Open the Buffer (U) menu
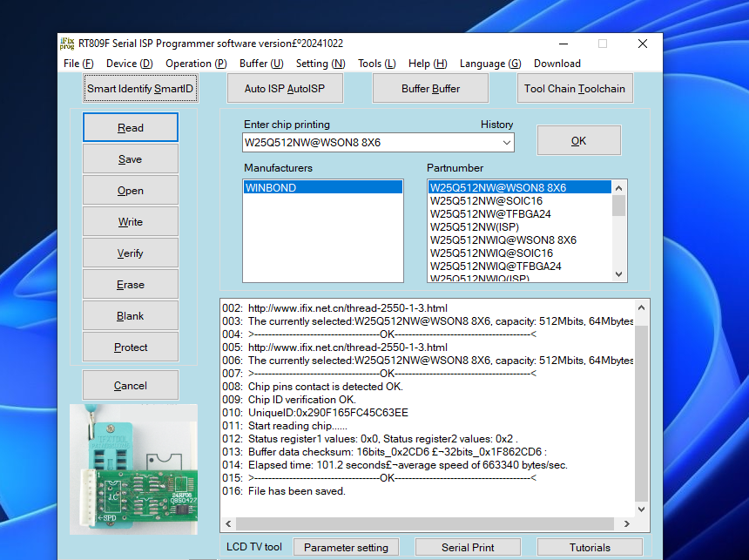This screenshot has height=560, width=749. click(x=261, y=64)
